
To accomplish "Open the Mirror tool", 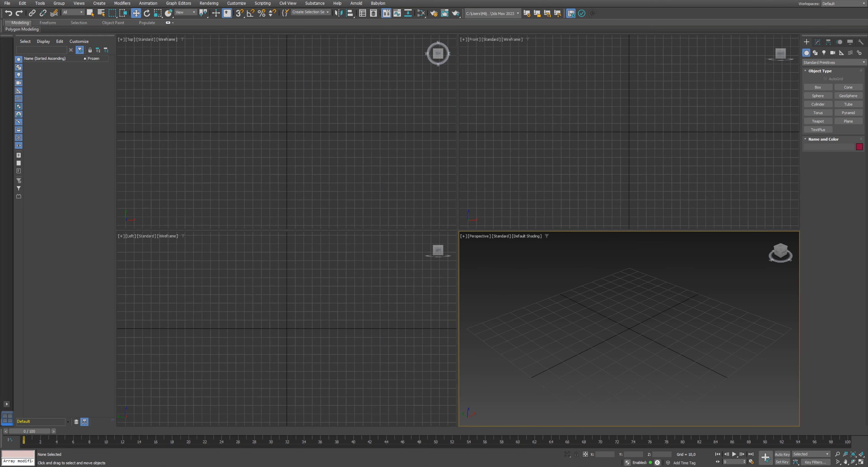I will point(339,13).
